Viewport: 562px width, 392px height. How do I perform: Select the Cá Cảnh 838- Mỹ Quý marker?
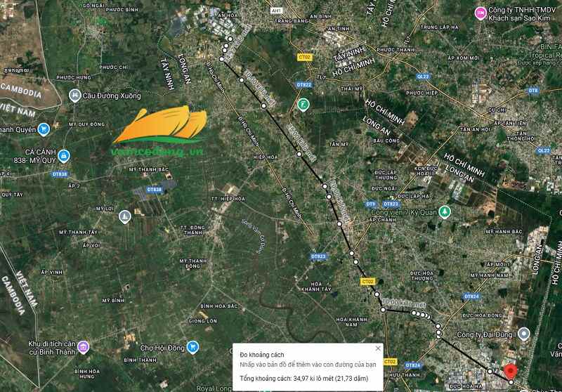point(64,156)
